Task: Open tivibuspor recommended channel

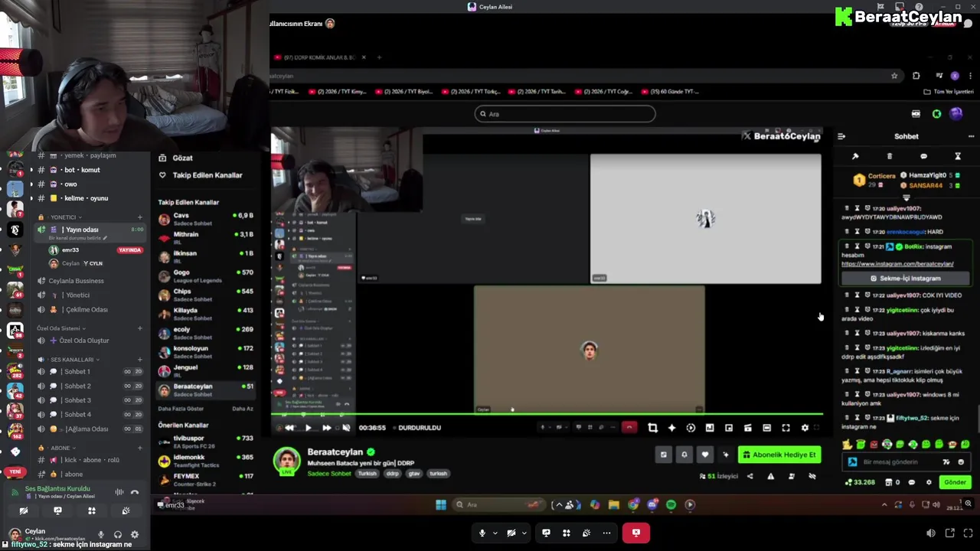Action: [205, 442]
